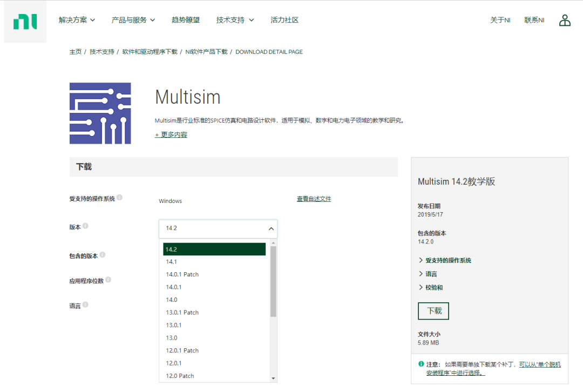
Task: Click the Multisim 14.2教学版 title
Action: click(x=457, y=181)
